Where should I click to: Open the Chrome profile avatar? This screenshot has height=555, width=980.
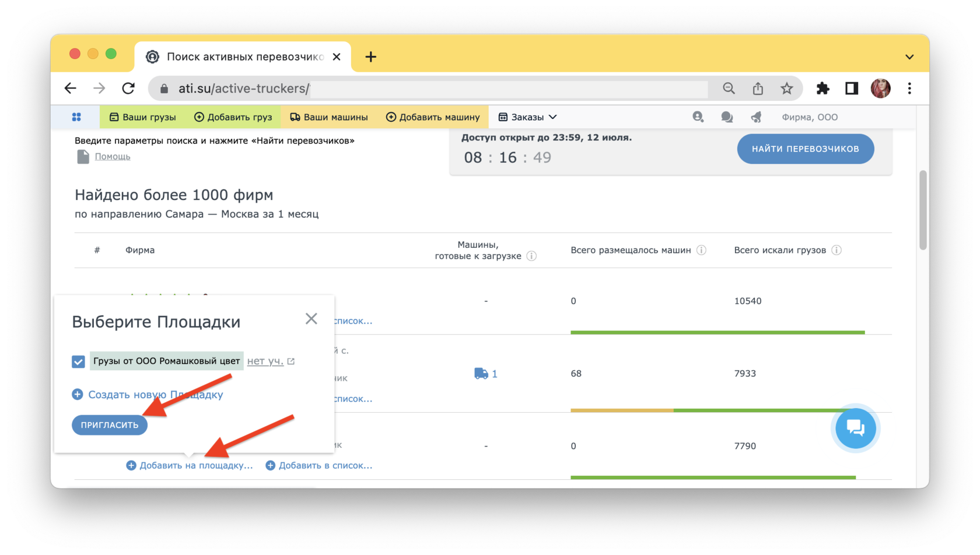point(881,89)
